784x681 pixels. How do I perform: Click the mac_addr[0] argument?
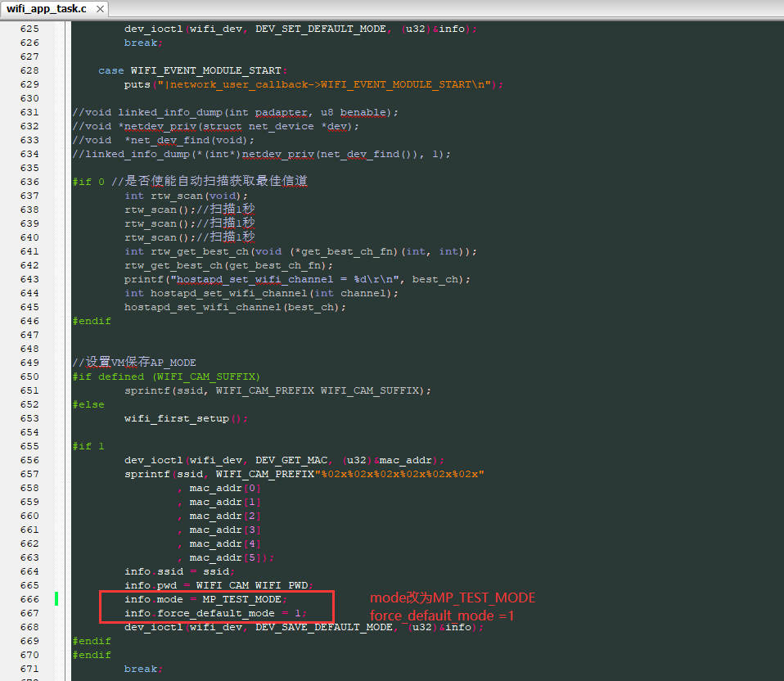point(225,489)
